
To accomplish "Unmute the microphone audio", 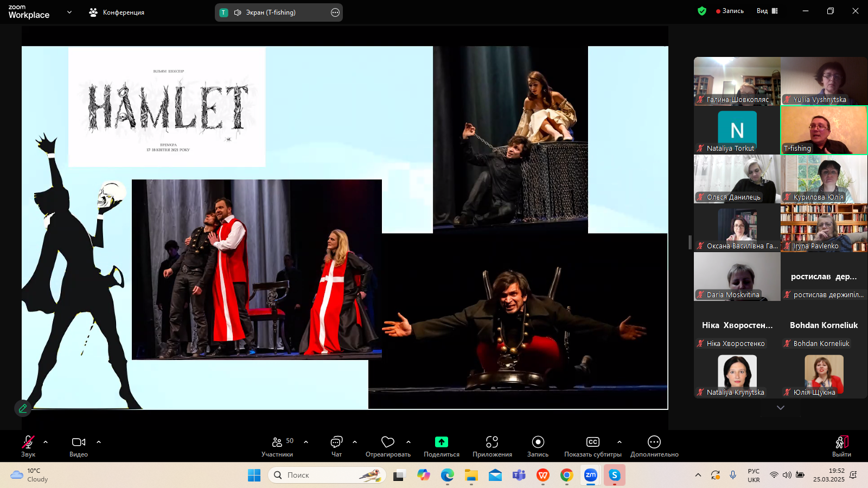I will pos(28,446).
